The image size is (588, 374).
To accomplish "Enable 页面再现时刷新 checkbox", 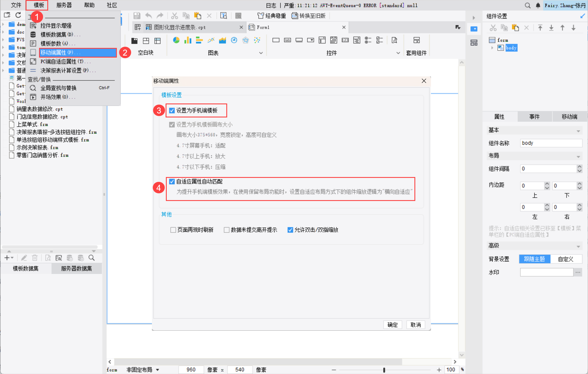I will pos(173,230).
